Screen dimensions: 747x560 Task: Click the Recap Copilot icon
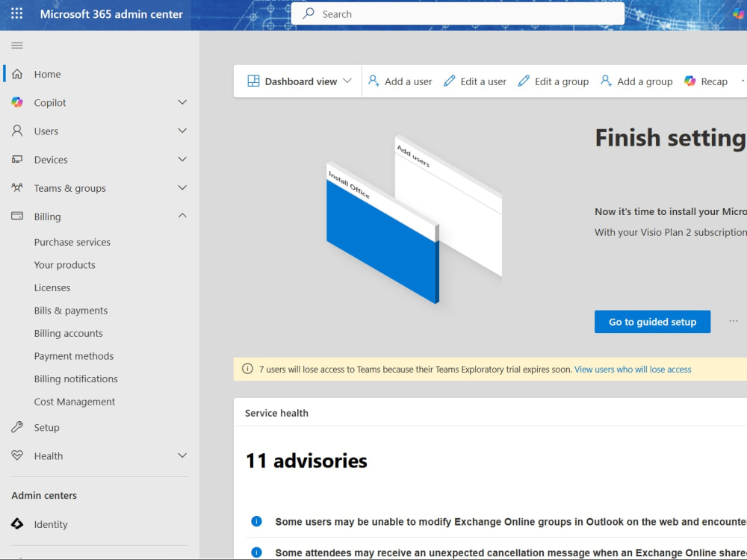coord(689,81)
